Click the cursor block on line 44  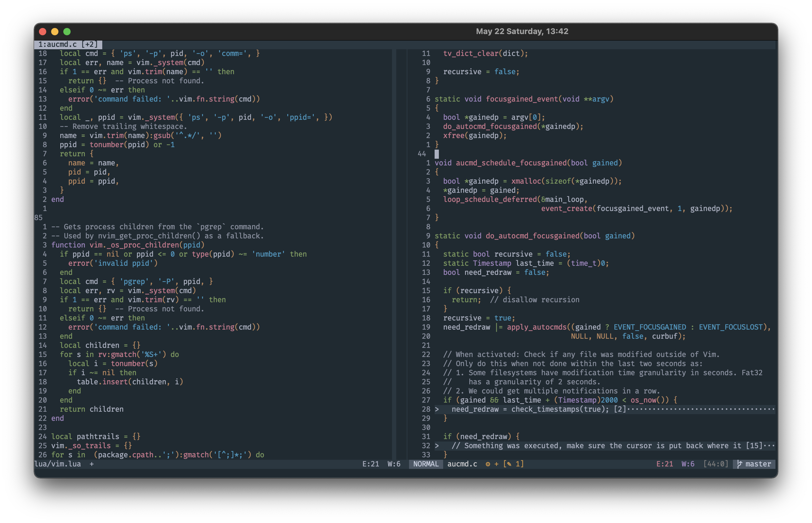(x=437, y=154)
